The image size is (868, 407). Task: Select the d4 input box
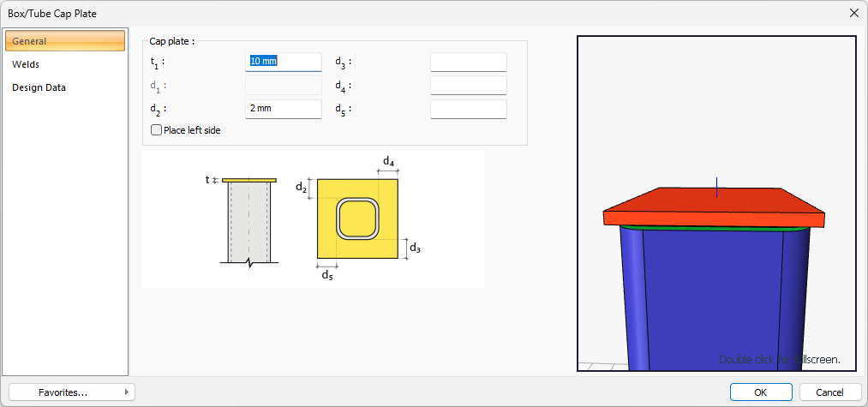point(468,86)
